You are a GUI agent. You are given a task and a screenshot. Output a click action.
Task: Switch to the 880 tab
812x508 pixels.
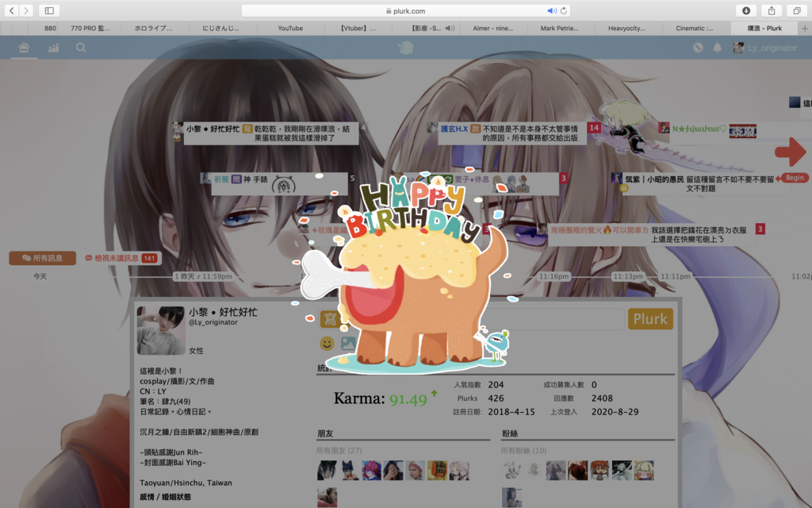(50, 29)
